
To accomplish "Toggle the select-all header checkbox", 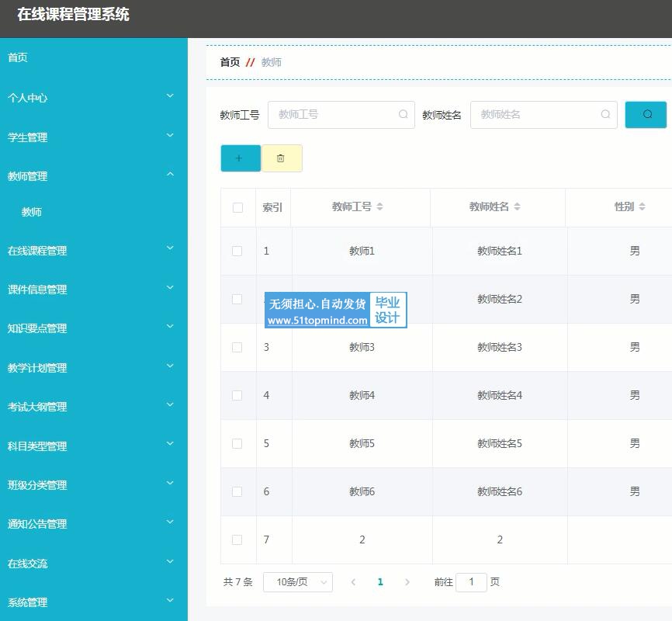I will pos(237,207).
